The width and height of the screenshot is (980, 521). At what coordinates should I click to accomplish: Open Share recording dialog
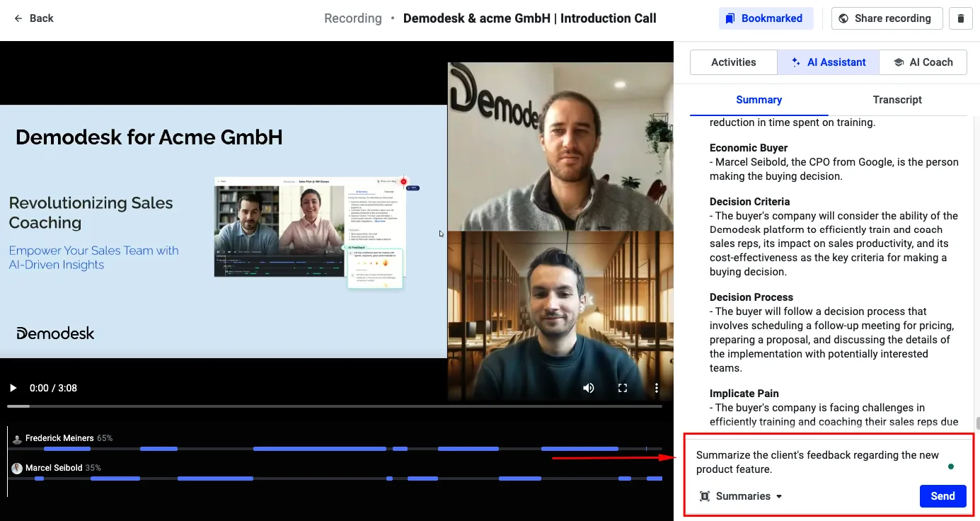pos(887,18)
